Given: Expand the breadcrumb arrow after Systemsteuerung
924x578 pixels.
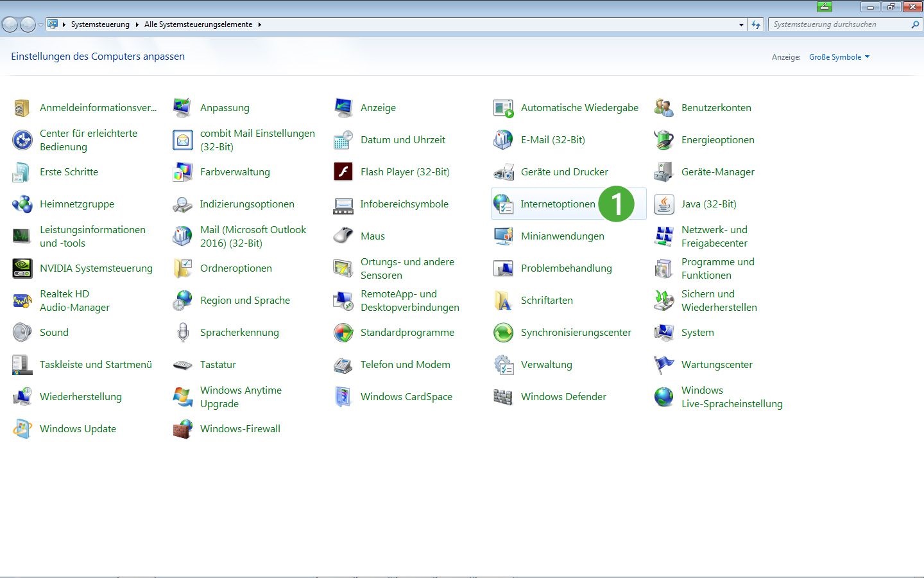Looking at the screenshot, I should pos(137,24).
